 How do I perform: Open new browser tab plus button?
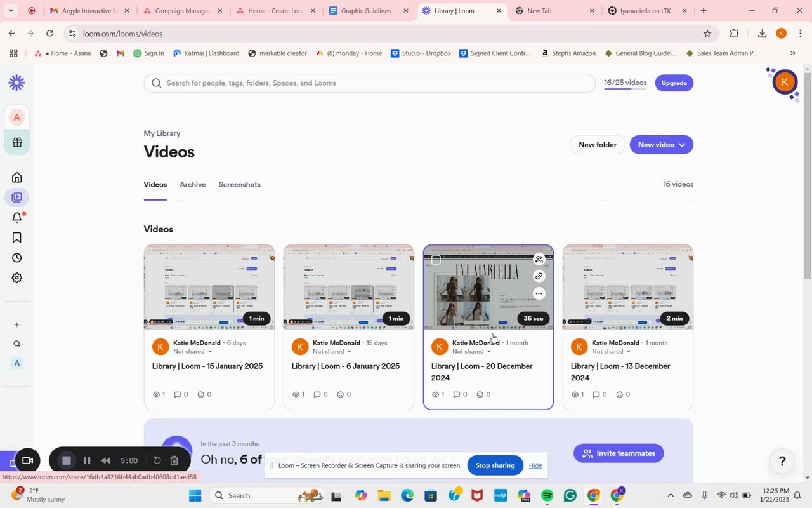click(704, 11)
